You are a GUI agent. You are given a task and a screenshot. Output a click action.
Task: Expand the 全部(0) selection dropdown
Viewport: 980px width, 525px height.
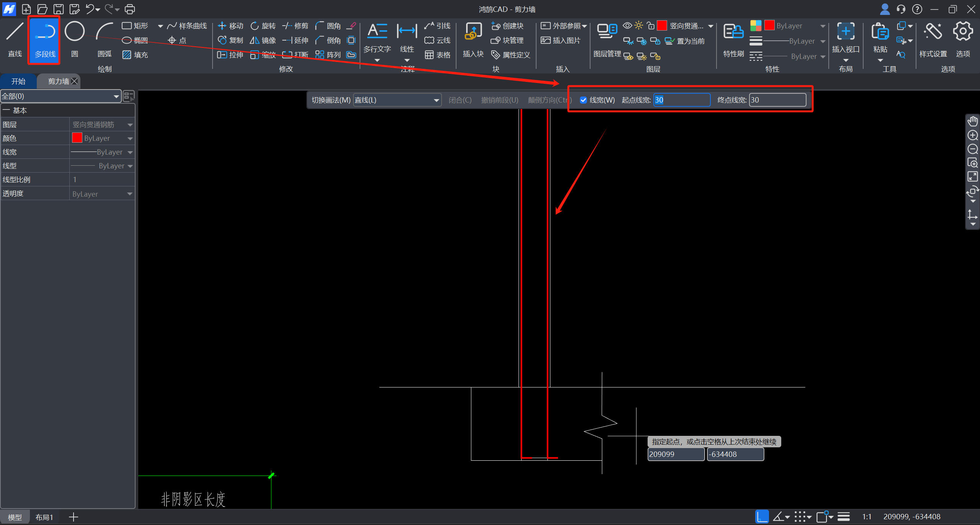coord(61,96)
